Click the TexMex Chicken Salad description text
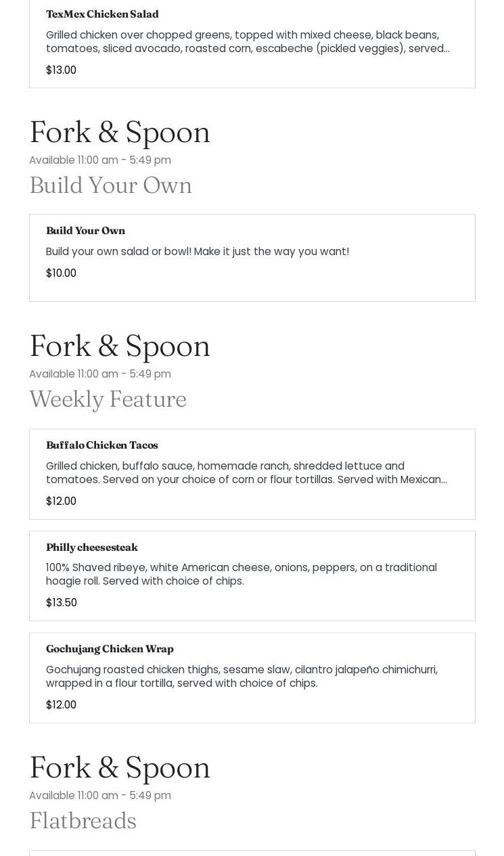 (x=247, y=41)
